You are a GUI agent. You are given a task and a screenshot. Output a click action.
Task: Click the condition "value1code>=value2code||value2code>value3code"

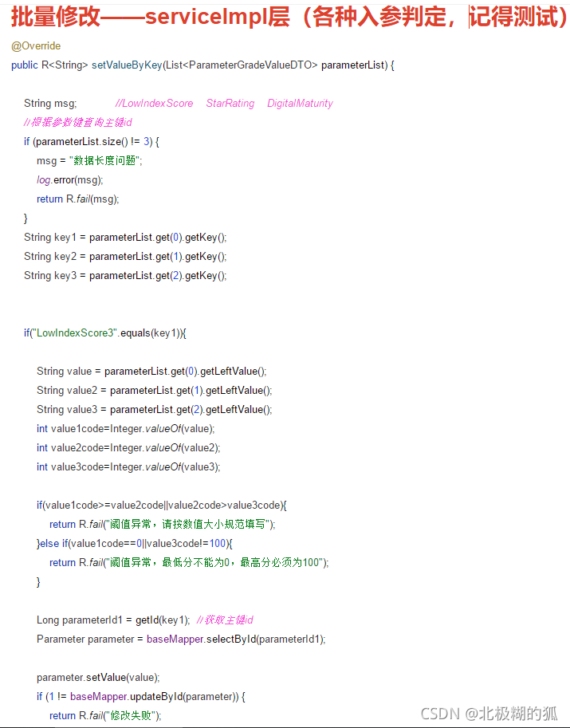coord(163,506)
